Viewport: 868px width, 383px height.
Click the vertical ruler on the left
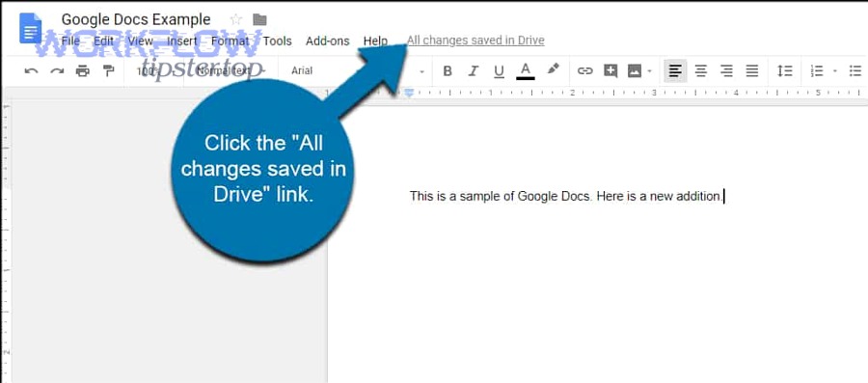click(7, 241)
